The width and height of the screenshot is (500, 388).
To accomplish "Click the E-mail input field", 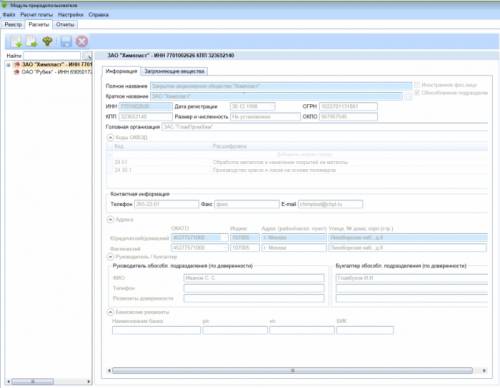I will 330,204.
